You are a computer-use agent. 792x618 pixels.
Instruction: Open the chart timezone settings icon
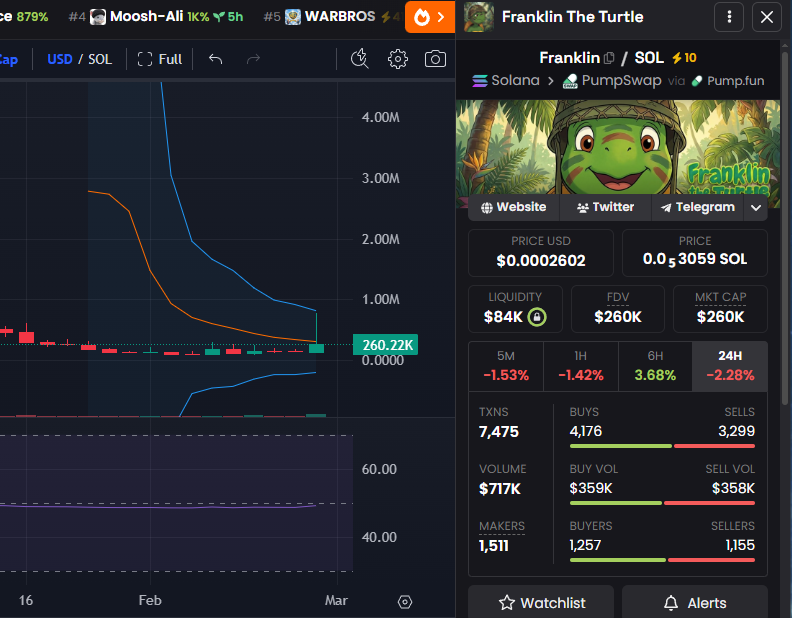tap(405, 602)
